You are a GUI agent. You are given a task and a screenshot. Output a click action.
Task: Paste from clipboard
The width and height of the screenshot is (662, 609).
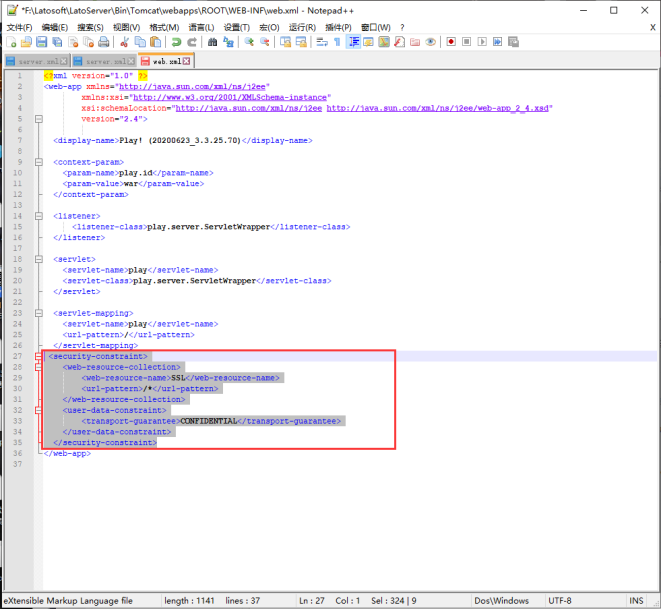[x=155, y=42]
